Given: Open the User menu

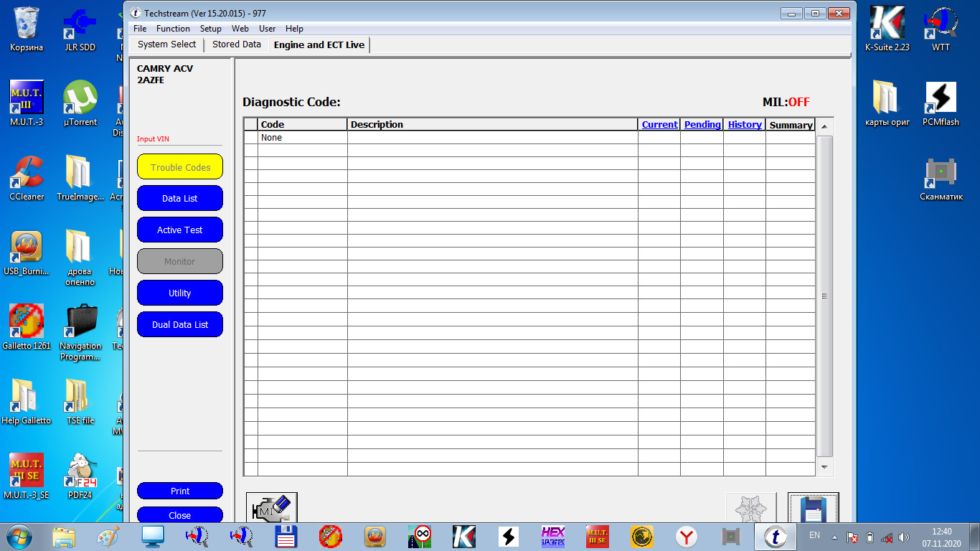Looking at the screenshot, I should (x=268, y=29).
